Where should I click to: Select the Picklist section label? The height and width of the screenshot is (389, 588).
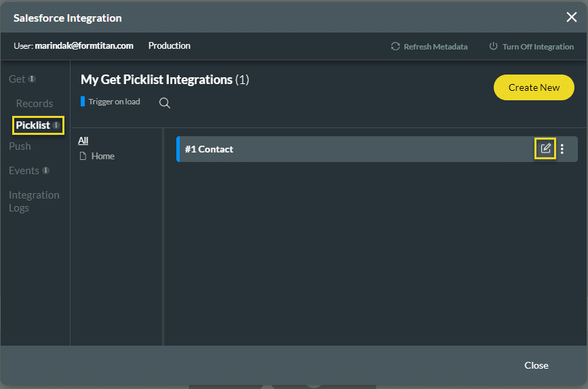[x=33, y=125]
